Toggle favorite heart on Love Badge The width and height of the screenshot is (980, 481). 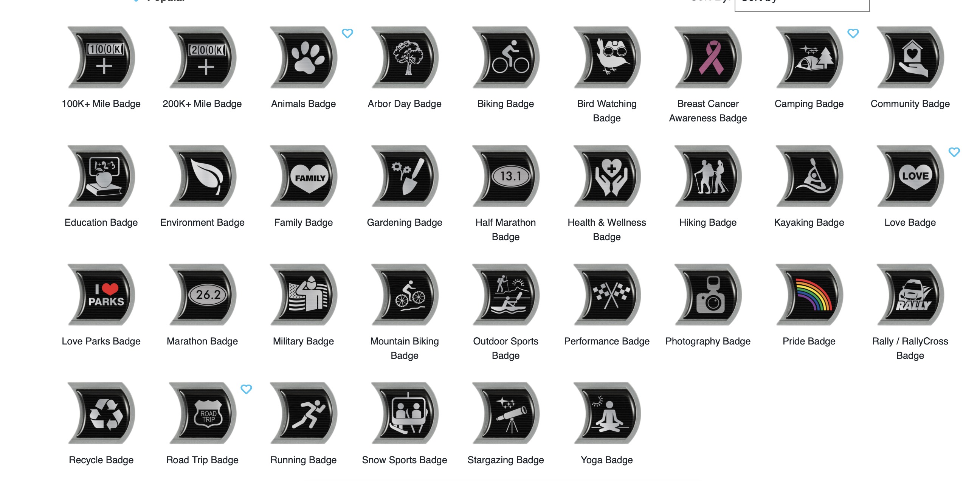point(954,152)
